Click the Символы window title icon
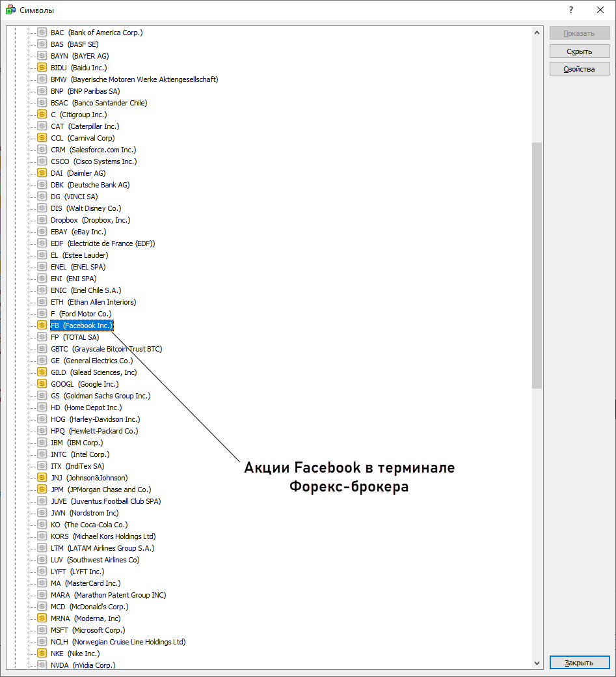 click(10, 10)
